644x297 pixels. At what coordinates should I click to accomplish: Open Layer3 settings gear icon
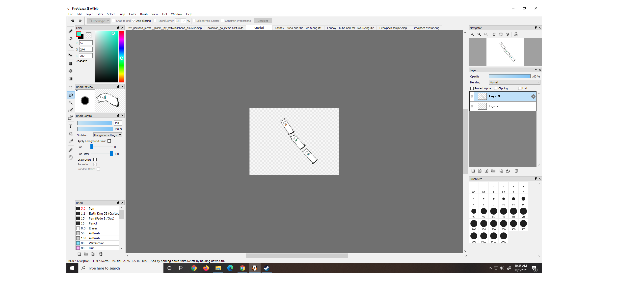click(533, 97)
